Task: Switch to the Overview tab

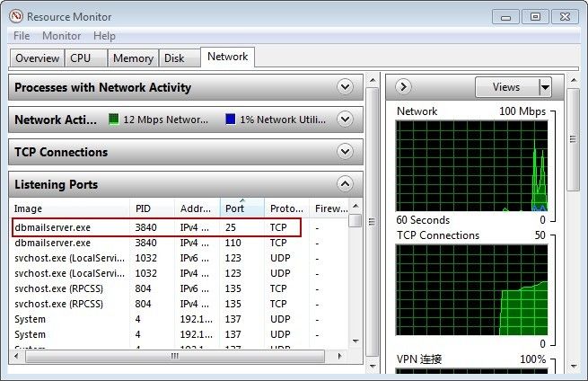Action: point(37,58)
